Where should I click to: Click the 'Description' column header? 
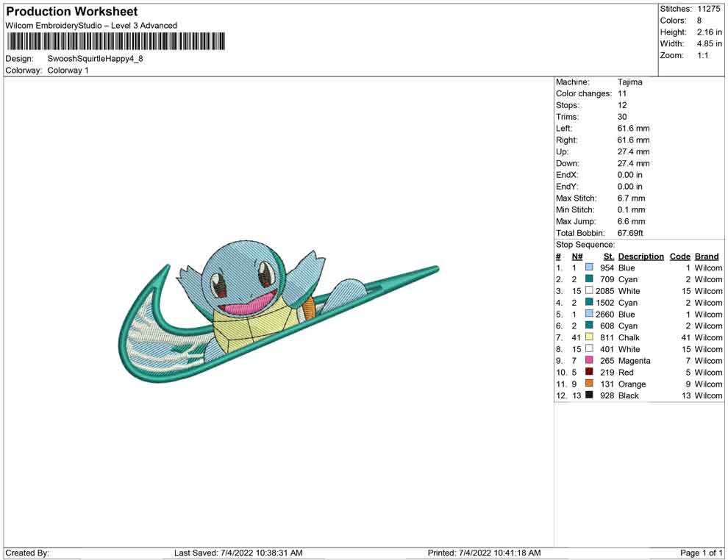point(640,256)
